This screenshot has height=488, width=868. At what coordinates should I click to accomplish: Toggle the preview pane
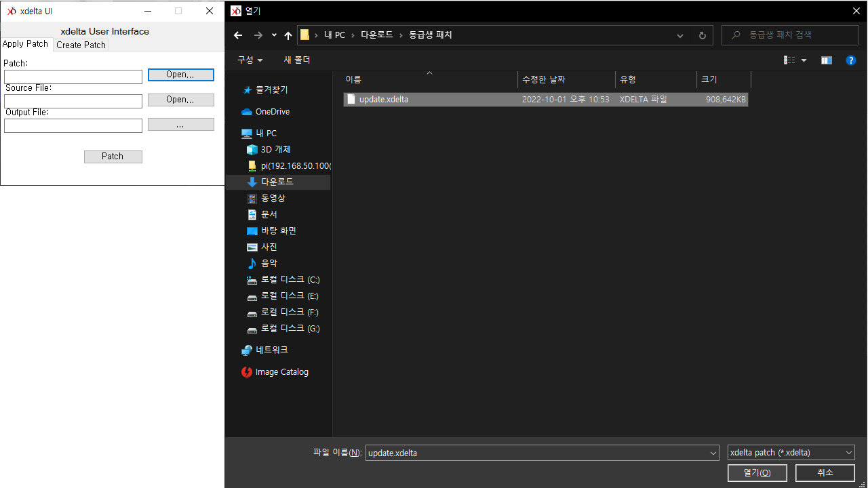click(x=826, y=60)
